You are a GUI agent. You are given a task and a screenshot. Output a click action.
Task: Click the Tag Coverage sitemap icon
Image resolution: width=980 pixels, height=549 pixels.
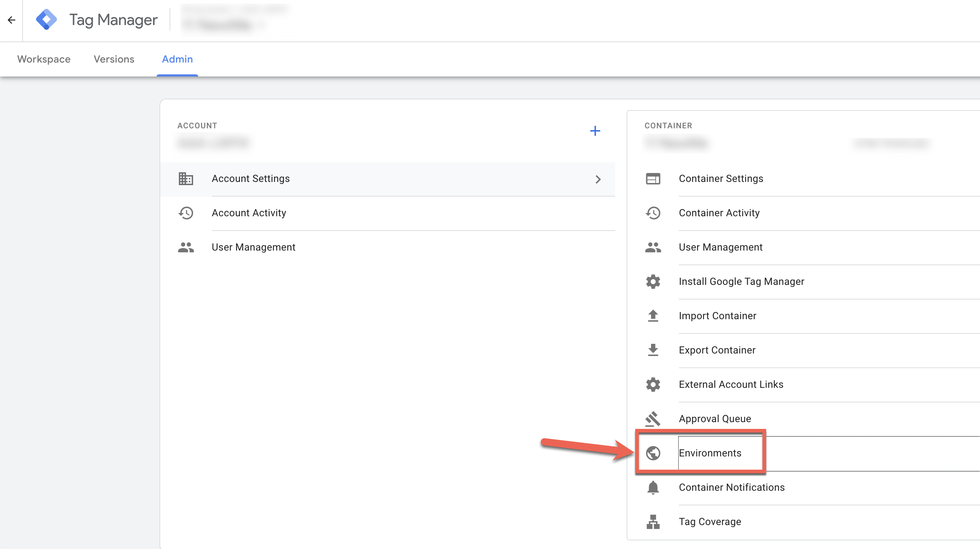pos(653,521)
